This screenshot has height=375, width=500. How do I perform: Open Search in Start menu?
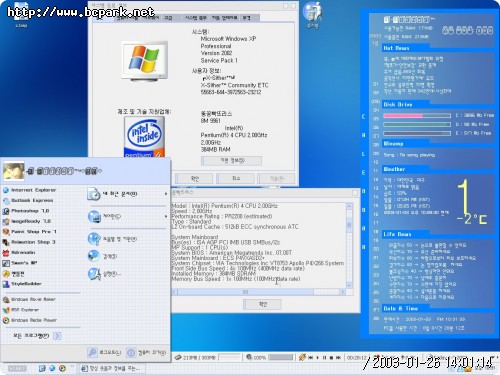tap(103, 256)
